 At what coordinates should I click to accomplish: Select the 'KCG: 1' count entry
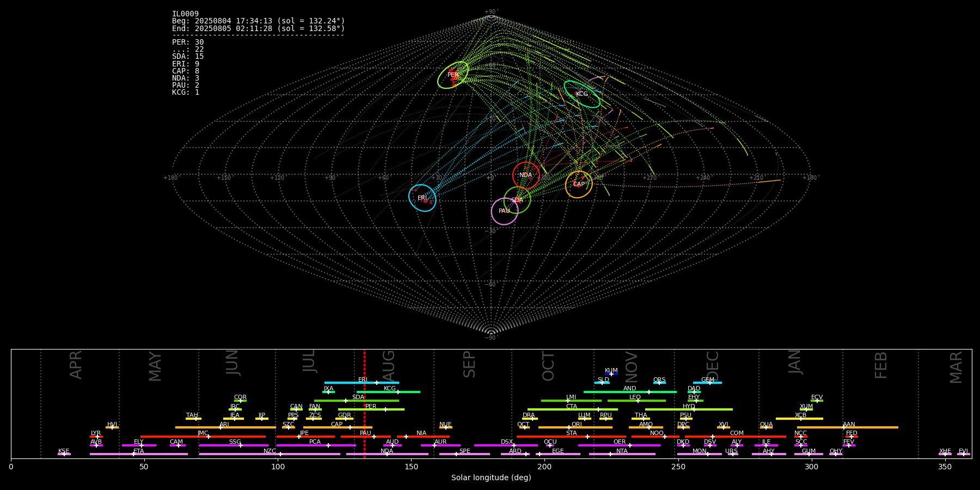click(186, 92)
